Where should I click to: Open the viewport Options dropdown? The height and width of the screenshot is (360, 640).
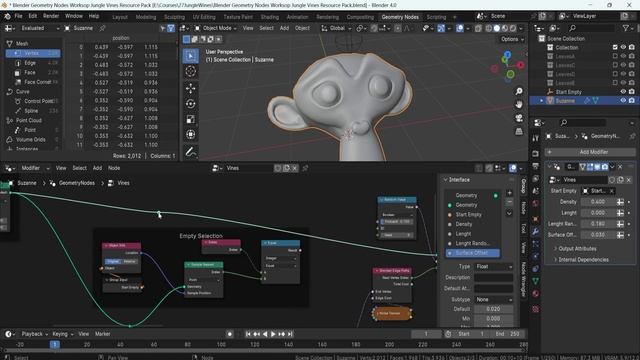(512, 39)
